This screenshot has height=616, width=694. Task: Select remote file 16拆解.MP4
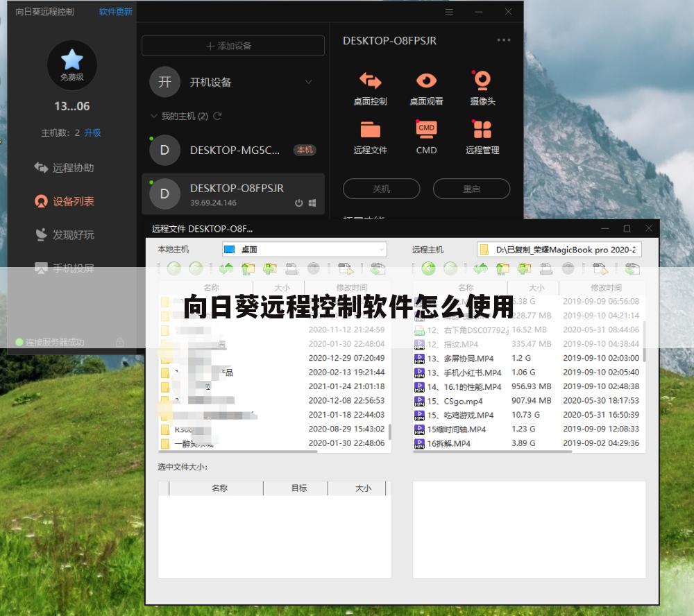coord(527,443)
